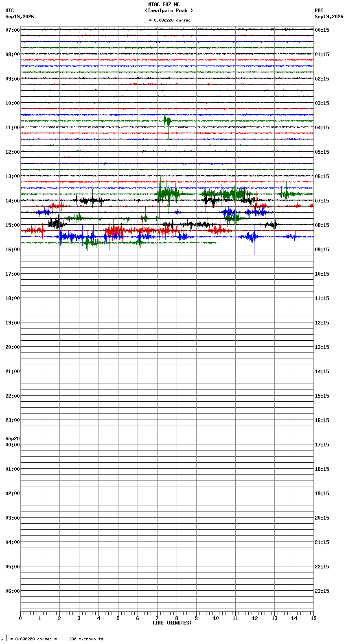The height and width of the screenshot is (644, 346).
Task: Click the '08:00' UTC time label
Action: 13,54
